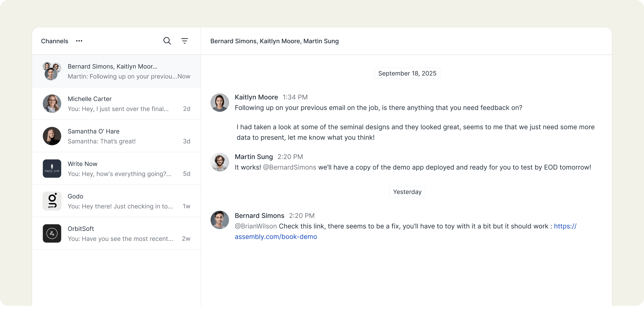The image size is (644, 310).
Task: Click the OrbitSoft logo icon
Action: point(52,233)
